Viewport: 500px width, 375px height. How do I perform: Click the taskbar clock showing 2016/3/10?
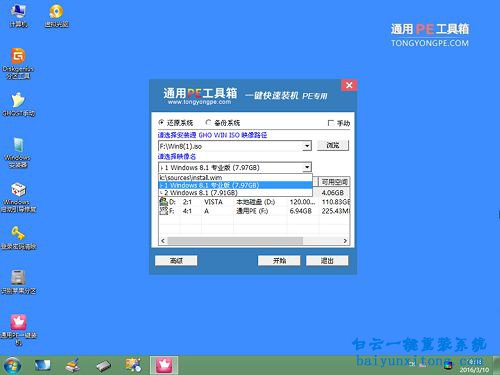[474, 366]
